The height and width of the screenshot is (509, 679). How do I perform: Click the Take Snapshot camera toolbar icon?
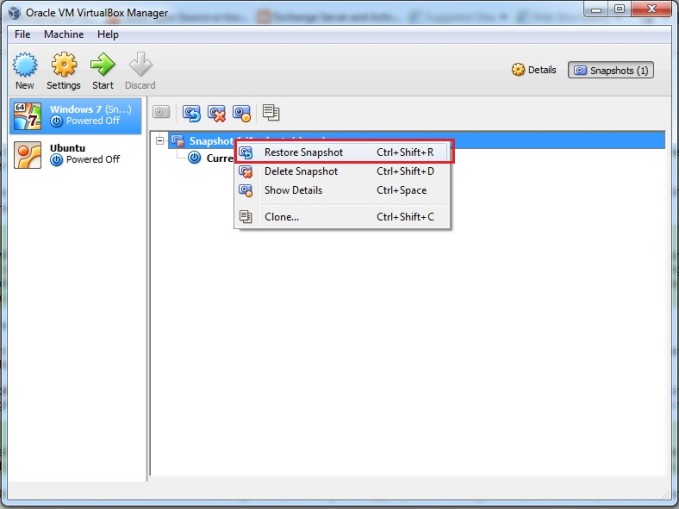coord(161,112)
